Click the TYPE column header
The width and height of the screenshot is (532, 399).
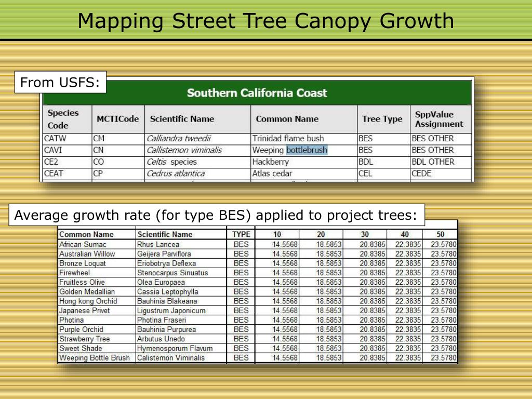pos(241,234)
